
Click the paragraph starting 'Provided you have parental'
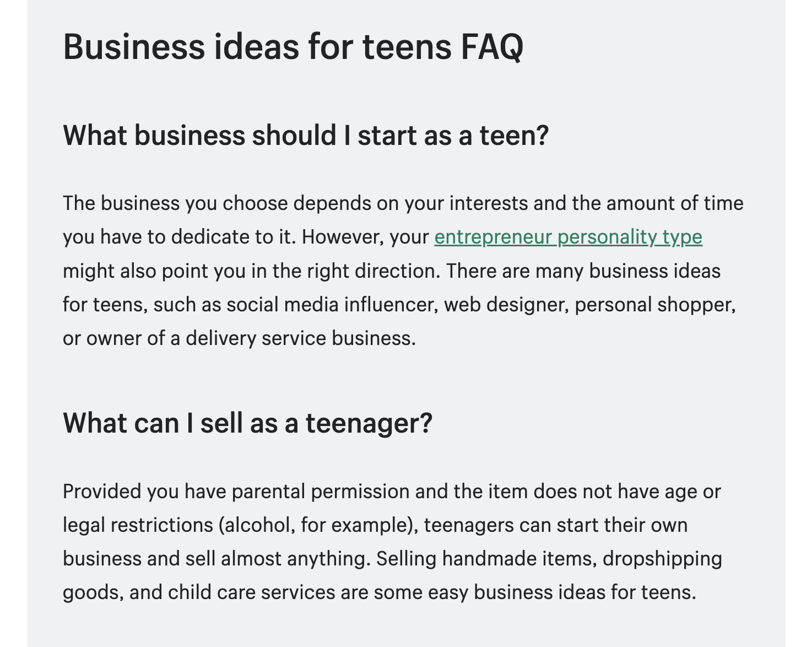pos(392,542)
